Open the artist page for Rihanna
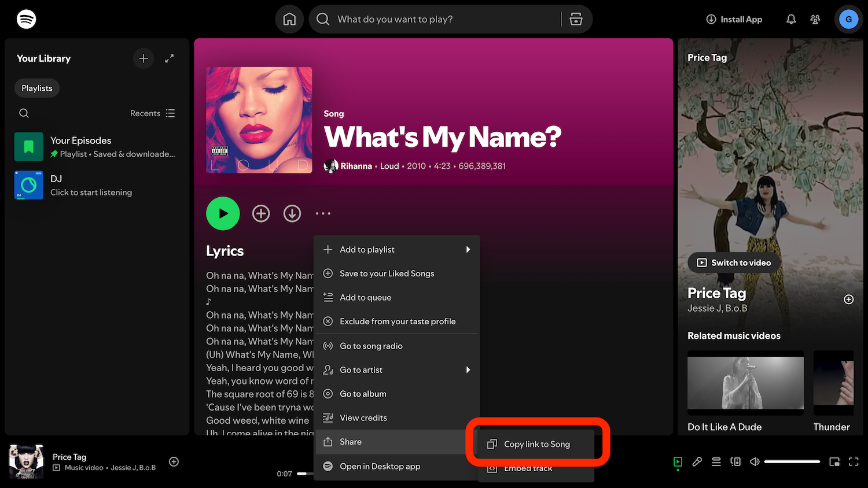This screenshot has width=868, height=488. tap(355, 166)
